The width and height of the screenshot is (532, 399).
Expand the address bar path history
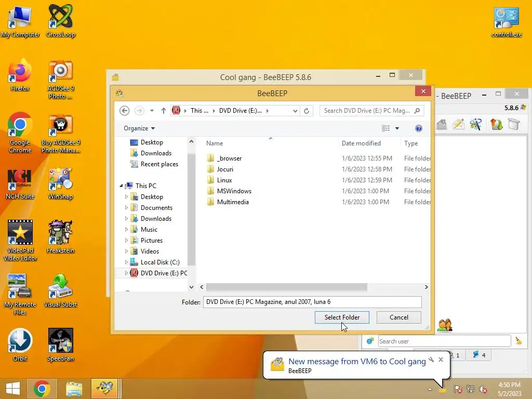(x=295, y=111)
